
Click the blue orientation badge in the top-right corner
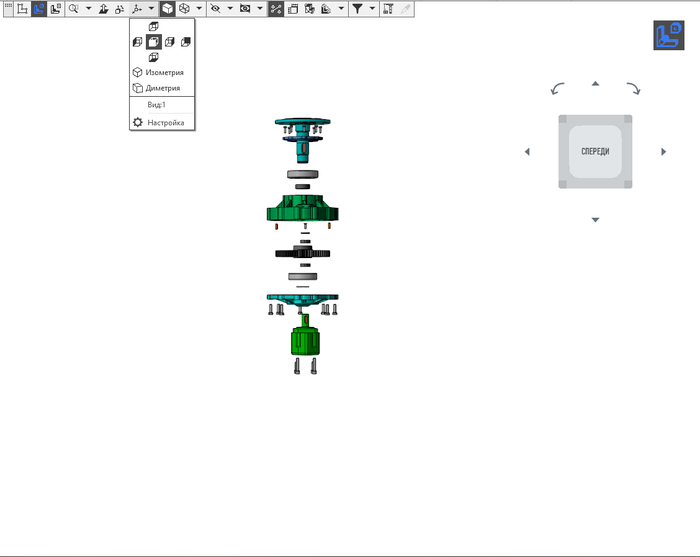[669, 35]
